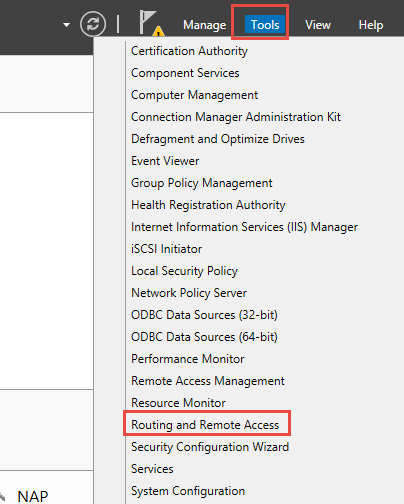
Task: Open the Manage menu
Action: [x=204, y=25]
